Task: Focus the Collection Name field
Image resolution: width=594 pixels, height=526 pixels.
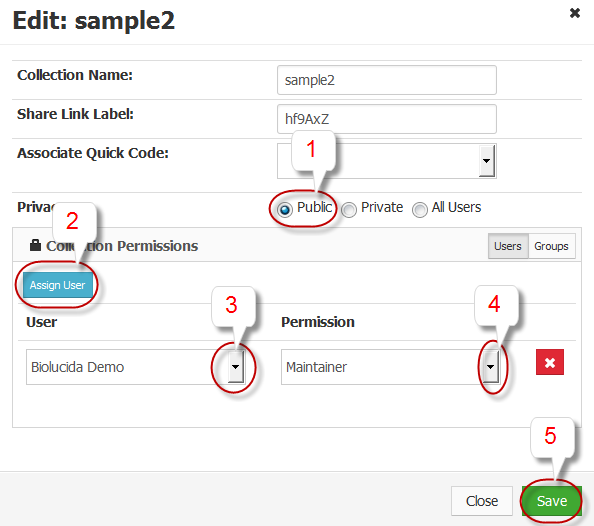Action: coord(386,80)
